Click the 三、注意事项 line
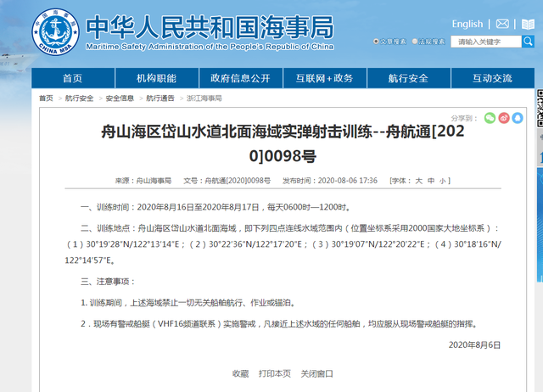The image size is (543, 392). (x=108, y=282)
